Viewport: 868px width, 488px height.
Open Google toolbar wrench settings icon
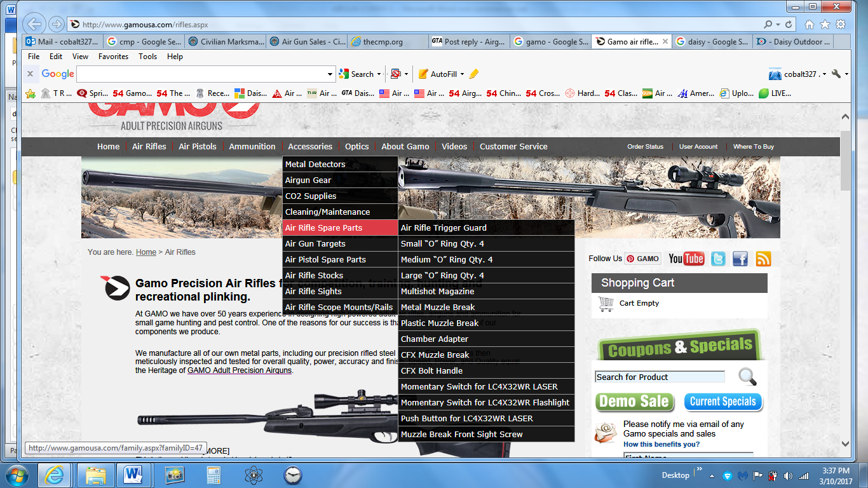coord(836,74)
